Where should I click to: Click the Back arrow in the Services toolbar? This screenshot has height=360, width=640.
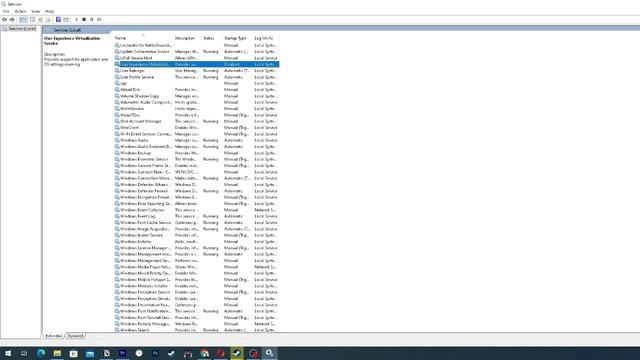tap(4, 20)
